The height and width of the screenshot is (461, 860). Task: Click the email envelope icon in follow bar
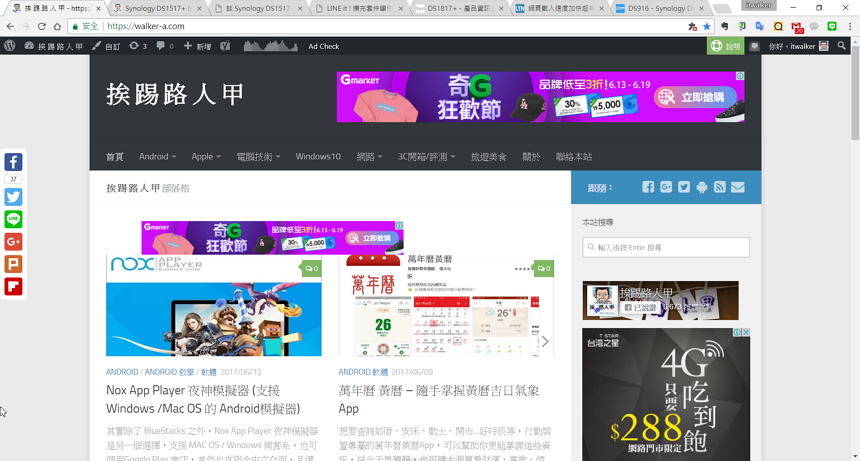pos(738,187)
